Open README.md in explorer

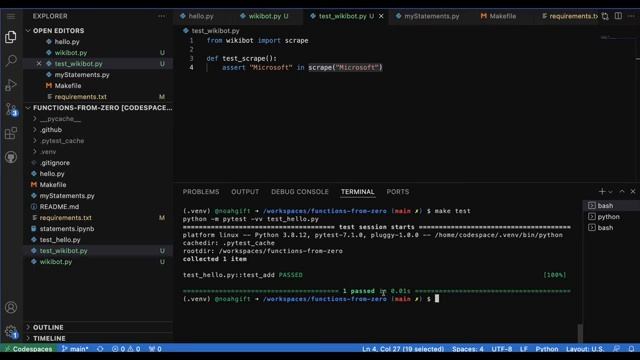tap(59, 207)
